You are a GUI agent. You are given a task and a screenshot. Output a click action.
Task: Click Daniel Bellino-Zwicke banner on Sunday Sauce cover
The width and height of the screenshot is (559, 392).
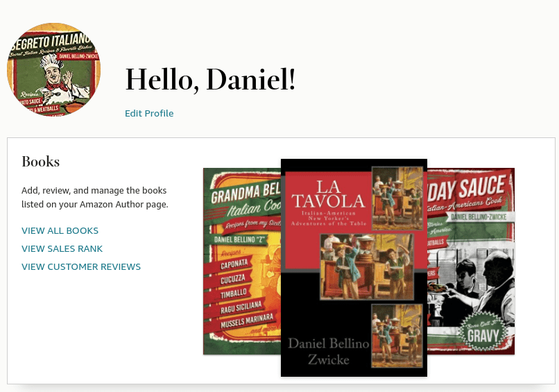coord(479,217)
